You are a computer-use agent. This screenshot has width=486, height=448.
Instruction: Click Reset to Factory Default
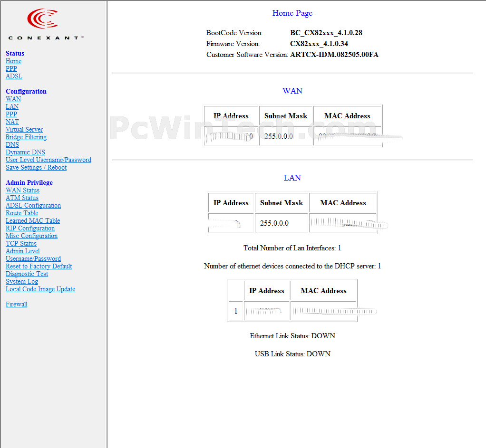tap(39, 267)
